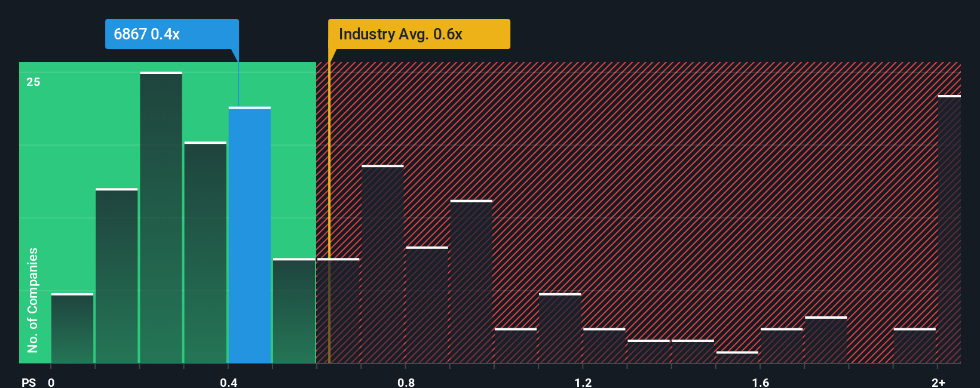Click the first bar above 0
Image resolution: width=980 pixels, height=388 pixels.
tap(72, 328)
